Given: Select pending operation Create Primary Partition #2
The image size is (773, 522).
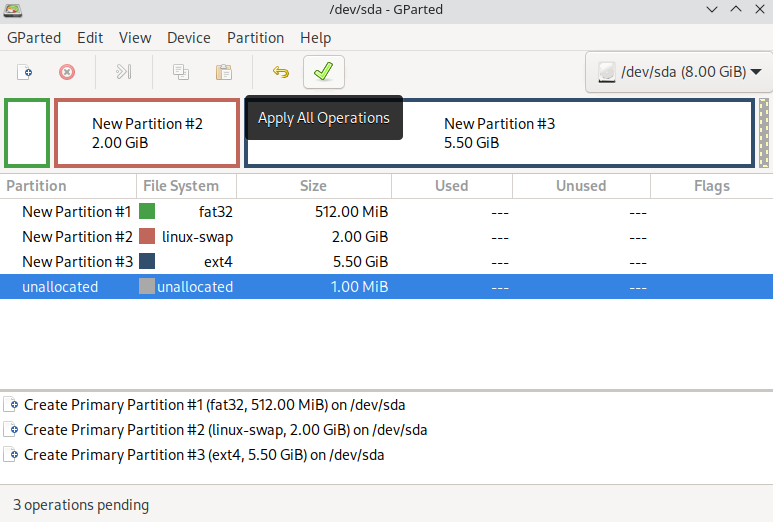Looking at the screenshot, I should [x=225, y=430].
